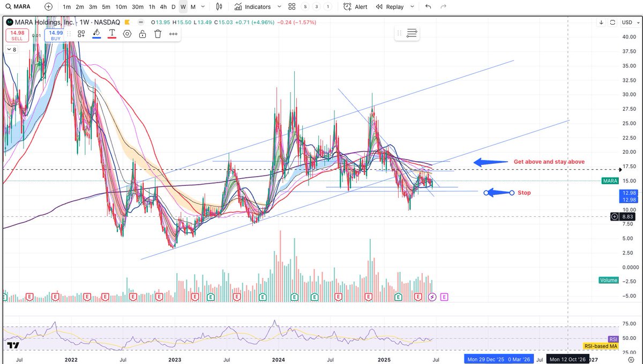Choose the 30m interval
This screenshot has height=364, width=643.
(138, 7)
